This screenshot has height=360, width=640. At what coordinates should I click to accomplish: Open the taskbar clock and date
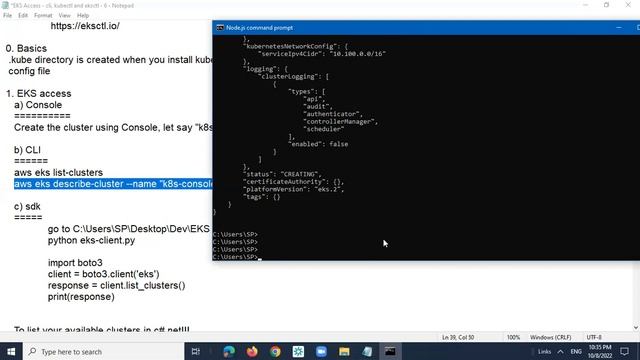(600, 351)
